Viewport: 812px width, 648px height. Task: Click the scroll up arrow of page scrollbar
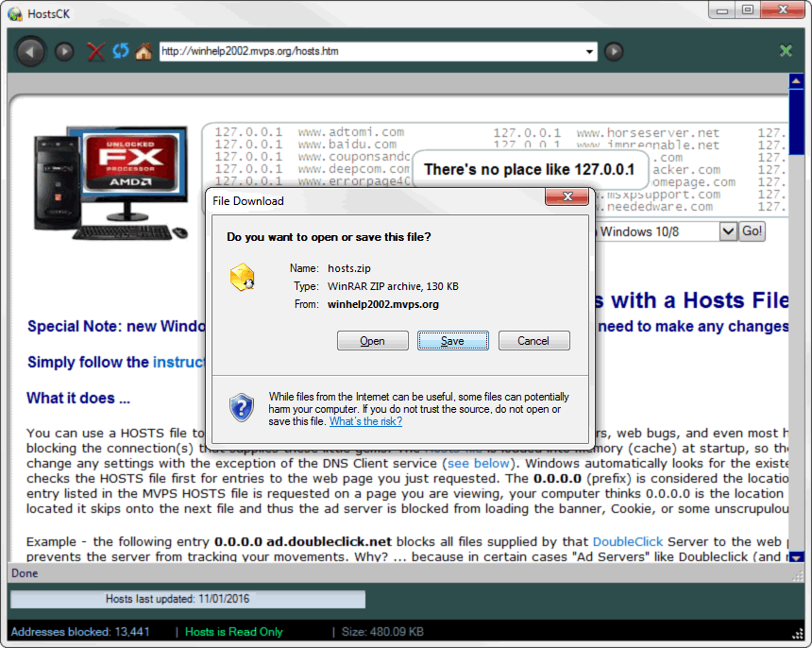pyautogui.click(x=796, y=81)
